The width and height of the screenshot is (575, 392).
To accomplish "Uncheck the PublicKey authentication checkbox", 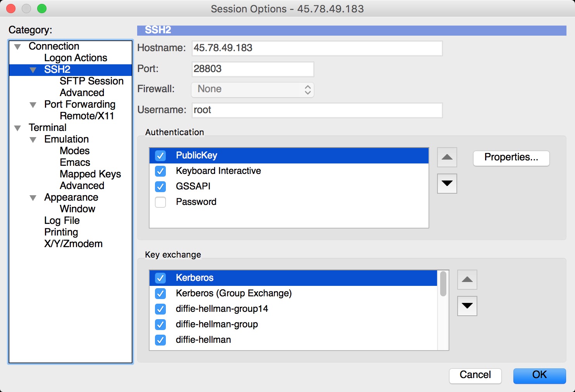I will click(x=160, y=156).
